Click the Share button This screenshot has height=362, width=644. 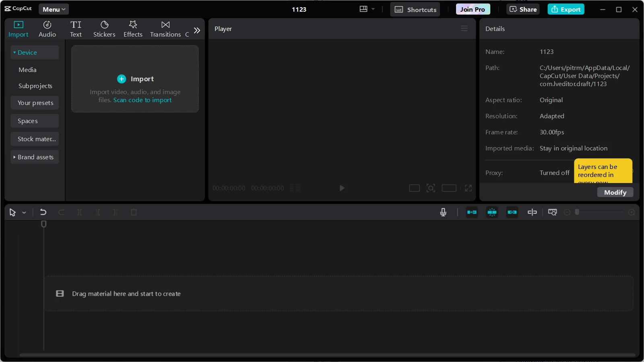(523, 9)
